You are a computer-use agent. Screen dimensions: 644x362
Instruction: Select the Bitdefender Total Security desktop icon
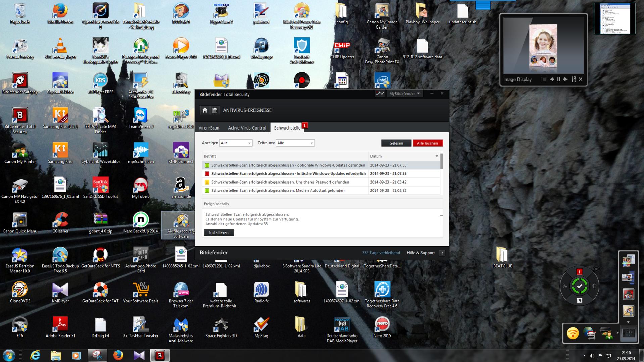(x=20, y=121)
